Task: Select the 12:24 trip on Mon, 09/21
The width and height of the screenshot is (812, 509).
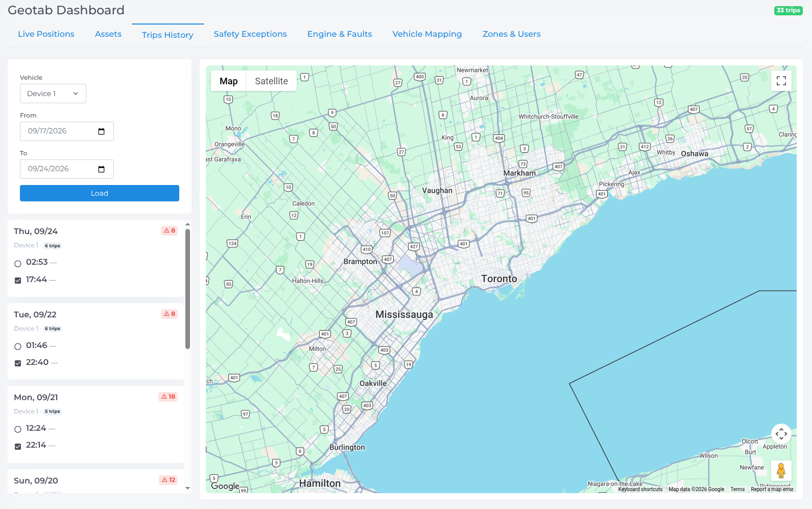Action: tap(18, 429)
